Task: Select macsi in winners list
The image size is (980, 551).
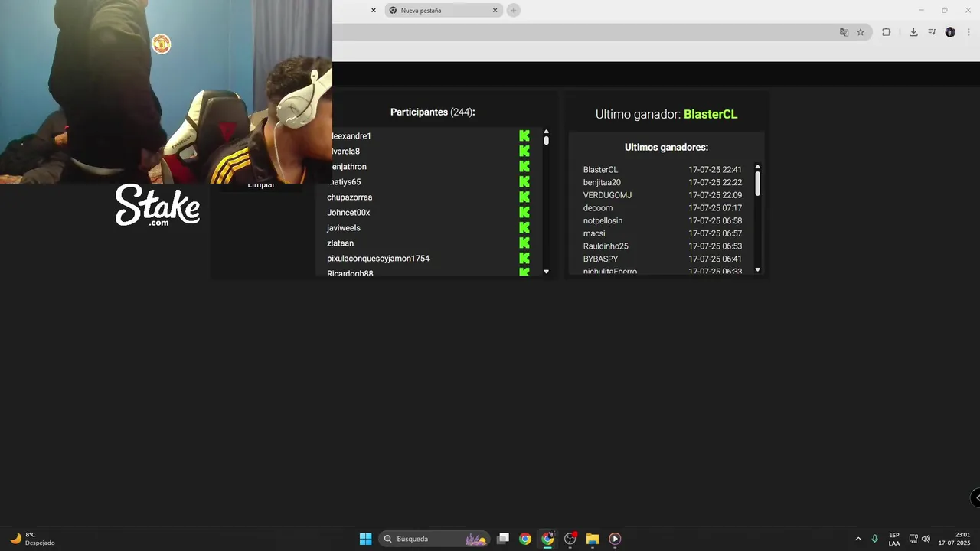Action: point(594,233)
